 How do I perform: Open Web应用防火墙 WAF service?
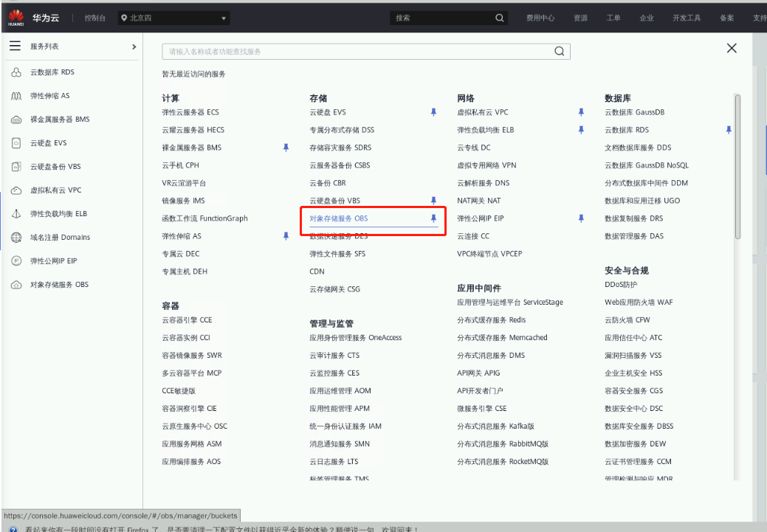point(639,303)
